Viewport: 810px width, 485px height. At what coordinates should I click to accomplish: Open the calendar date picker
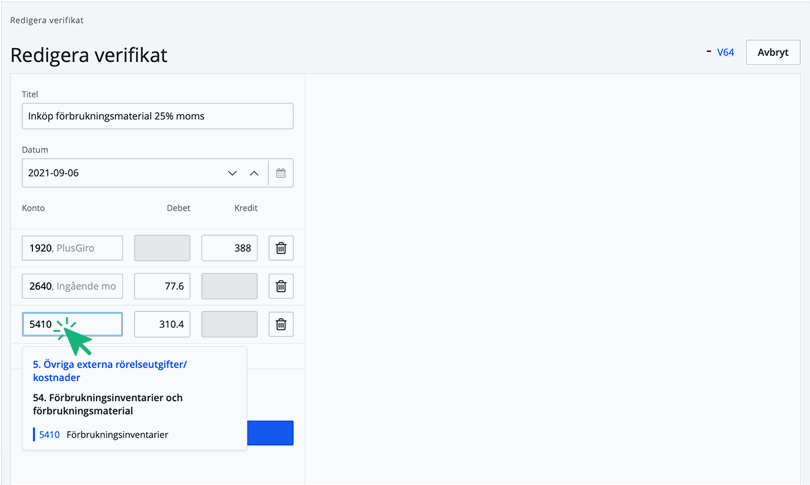281,173
